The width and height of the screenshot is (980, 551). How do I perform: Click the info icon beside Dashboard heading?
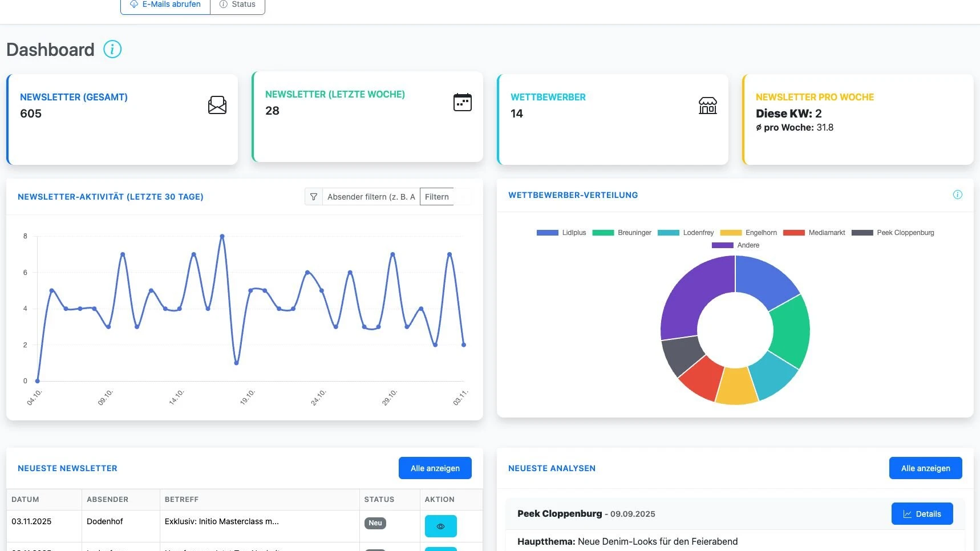coord(112,50)
